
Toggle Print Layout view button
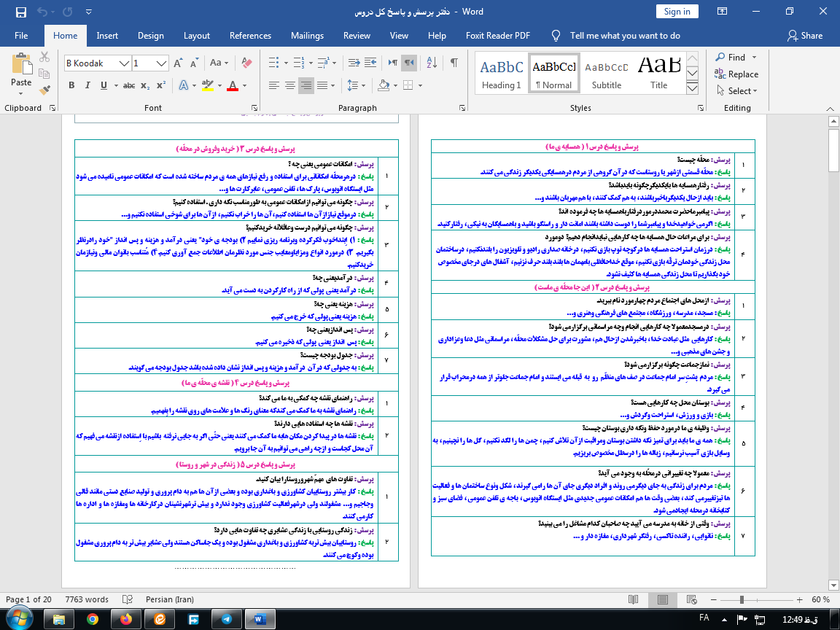coord(663,599)
